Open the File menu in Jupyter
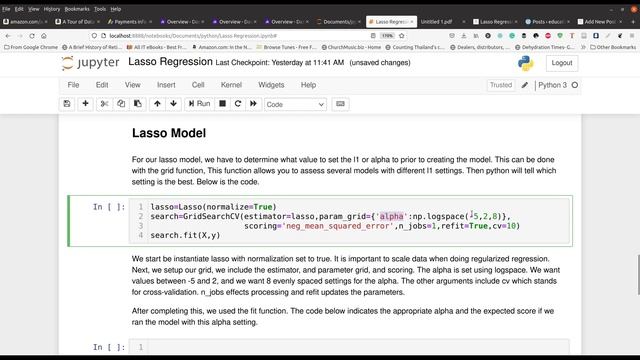Image resolution: width=640 pixels, height=360 pixels. pos(73,85)
